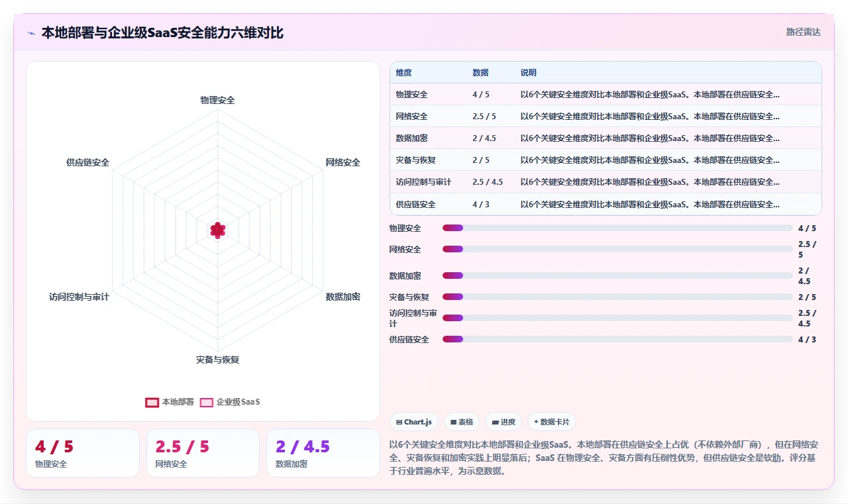
Task: Click the 网络安全 progress bar
Action: click(617, 249)
